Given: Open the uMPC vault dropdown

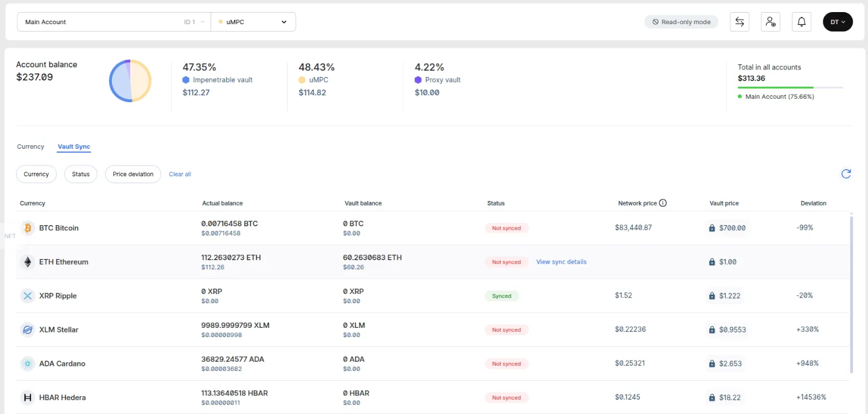Looking at the screenshot, I should pos(254,22).
